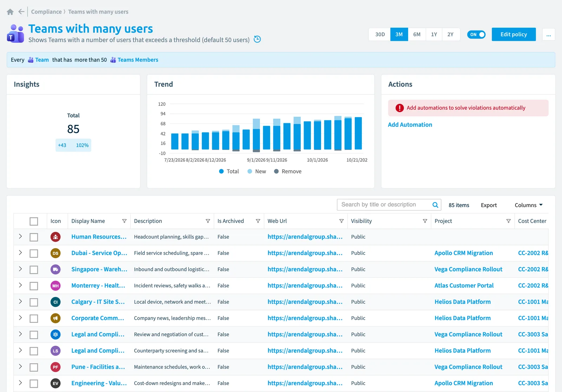Click the Edit policy button
Viewport: 562px width, 392px height.
tap(514, 34)
